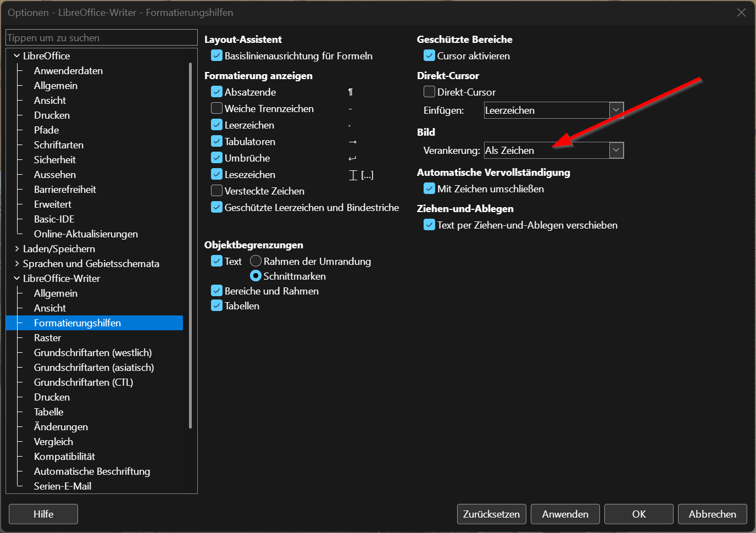The height and width of the screenshot is (533, 756).
Task: Open Grundschriftarten (westlich) page
Action: (x=93, y=353)
